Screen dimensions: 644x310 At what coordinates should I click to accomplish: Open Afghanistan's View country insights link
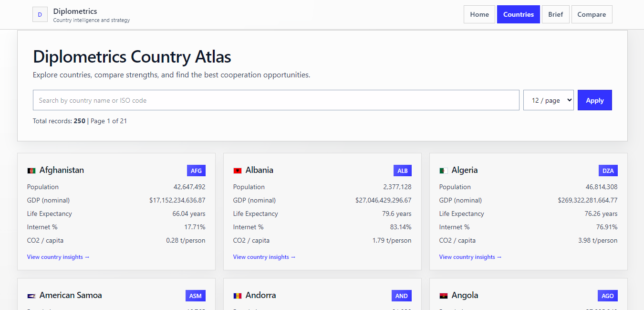coord(58,257)
